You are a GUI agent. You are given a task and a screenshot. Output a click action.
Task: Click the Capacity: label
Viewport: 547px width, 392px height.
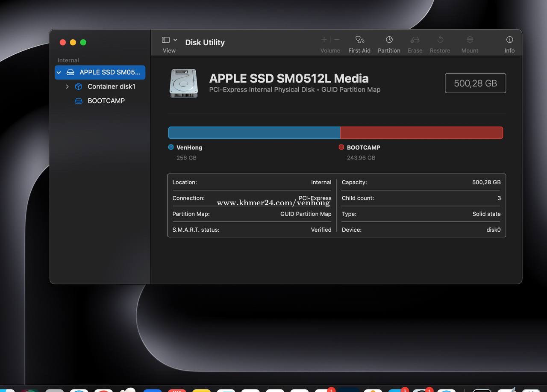click(354, 182)
